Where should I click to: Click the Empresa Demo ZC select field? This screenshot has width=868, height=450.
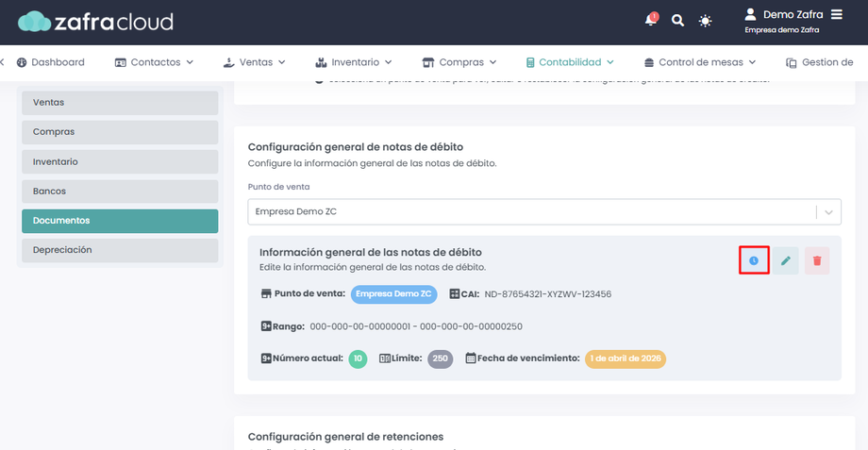(x=544, y=212)
